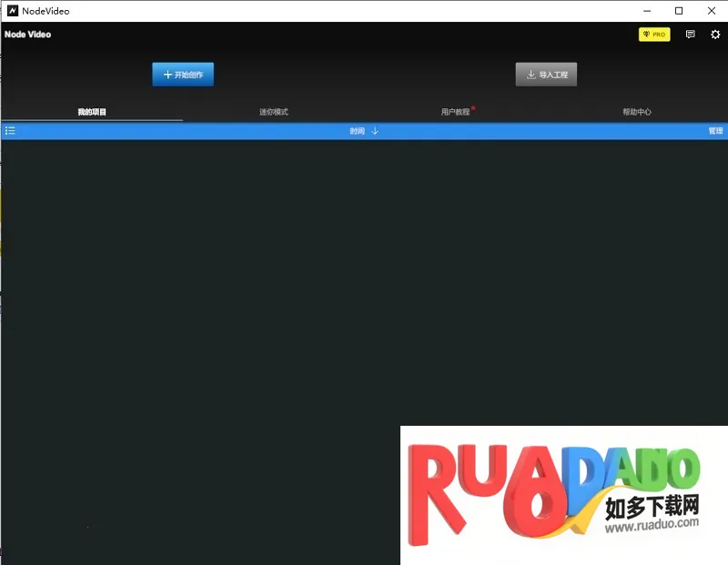
Task: Click the red notification dot on 用户教程
Action: pyautogui.click(x=473, y=108)
